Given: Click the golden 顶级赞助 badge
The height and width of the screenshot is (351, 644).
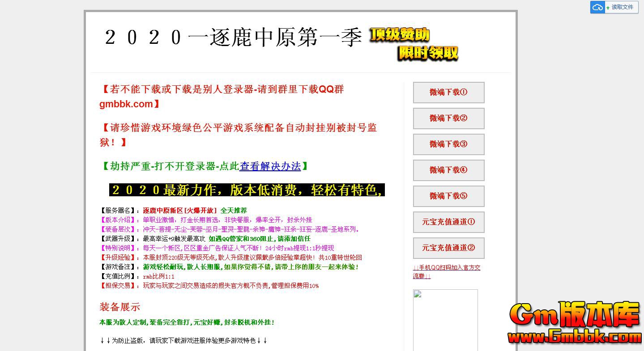Looking at the screenshot, I should 399,35.
